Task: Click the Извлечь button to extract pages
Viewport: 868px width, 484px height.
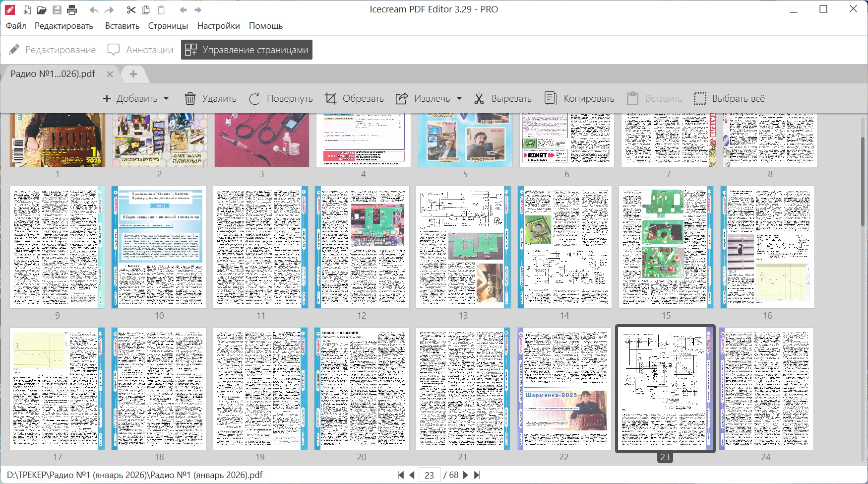Action: click(x=423, y=99)
